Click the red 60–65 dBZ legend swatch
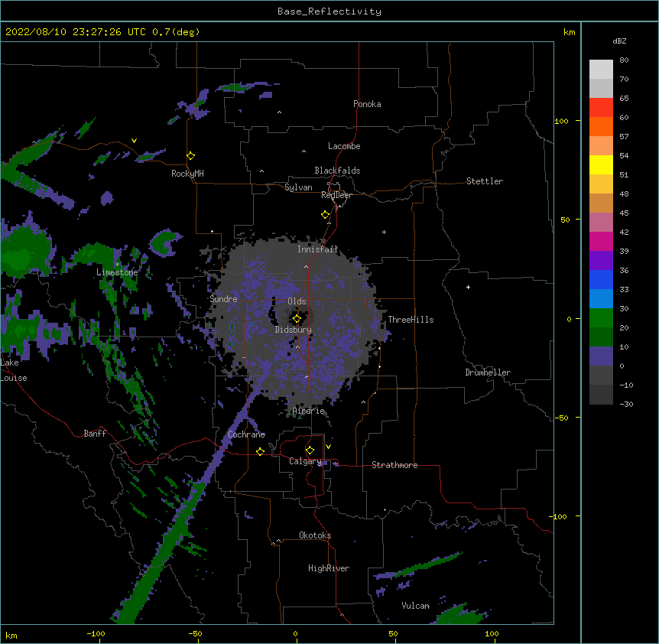Viewport: 659px width, 644px height. click(601, 108)
